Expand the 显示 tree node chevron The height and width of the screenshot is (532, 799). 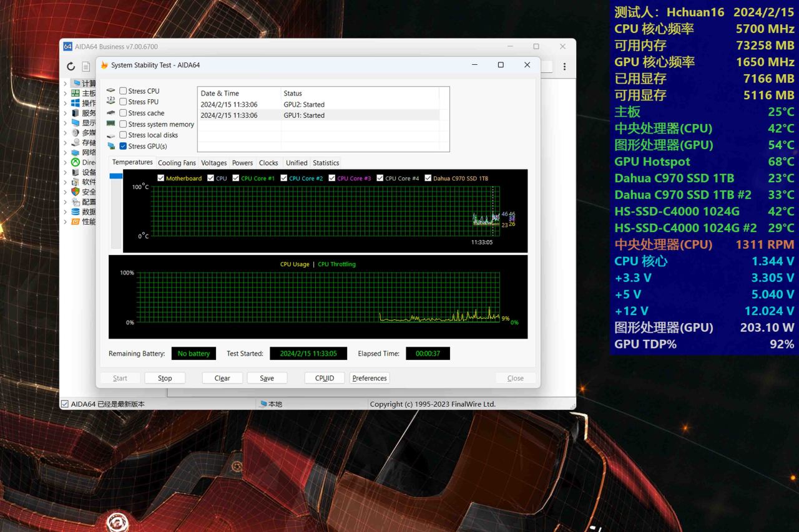65,123
